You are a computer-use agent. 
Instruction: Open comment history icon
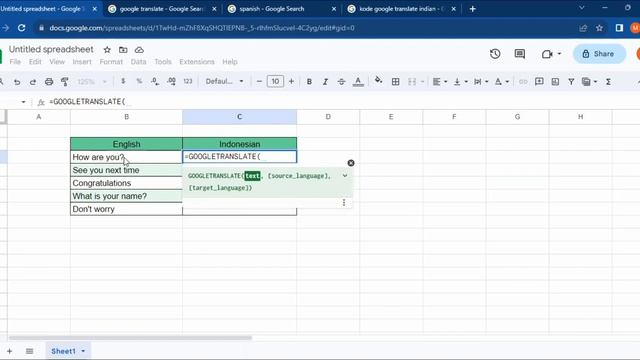(x=520, y=53)
